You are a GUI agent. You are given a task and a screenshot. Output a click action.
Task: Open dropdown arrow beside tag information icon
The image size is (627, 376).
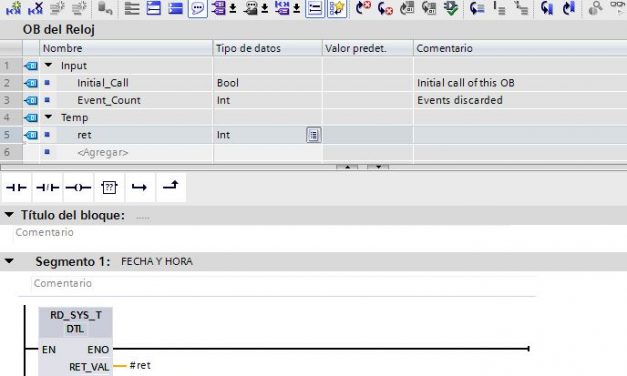click(265, 8)
